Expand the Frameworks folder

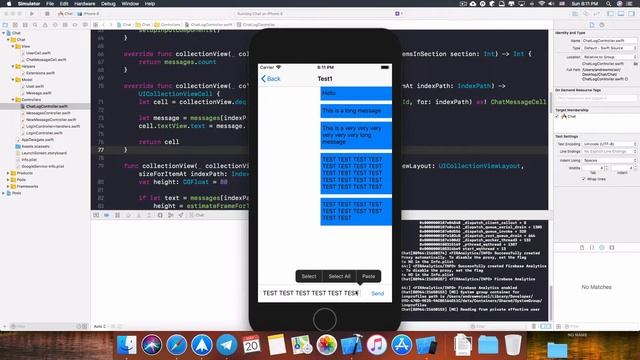[x=8, y=186]
